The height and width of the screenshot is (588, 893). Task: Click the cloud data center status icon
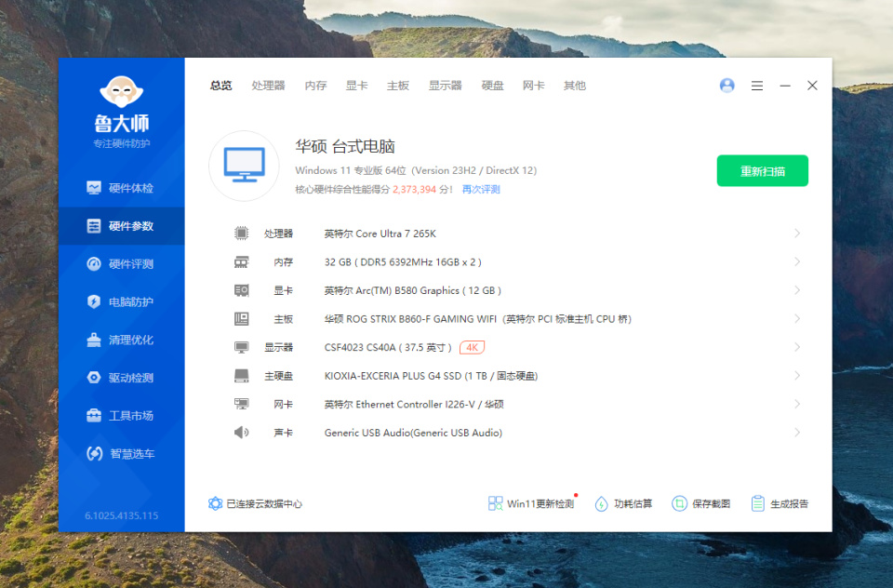click(x=215, y=503)
